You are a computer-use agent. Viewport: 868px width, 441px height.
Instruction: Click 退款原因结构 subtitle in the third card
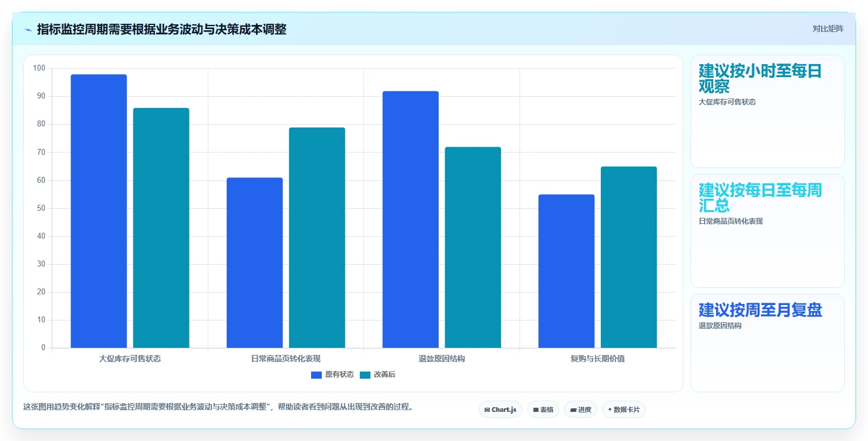720,326
